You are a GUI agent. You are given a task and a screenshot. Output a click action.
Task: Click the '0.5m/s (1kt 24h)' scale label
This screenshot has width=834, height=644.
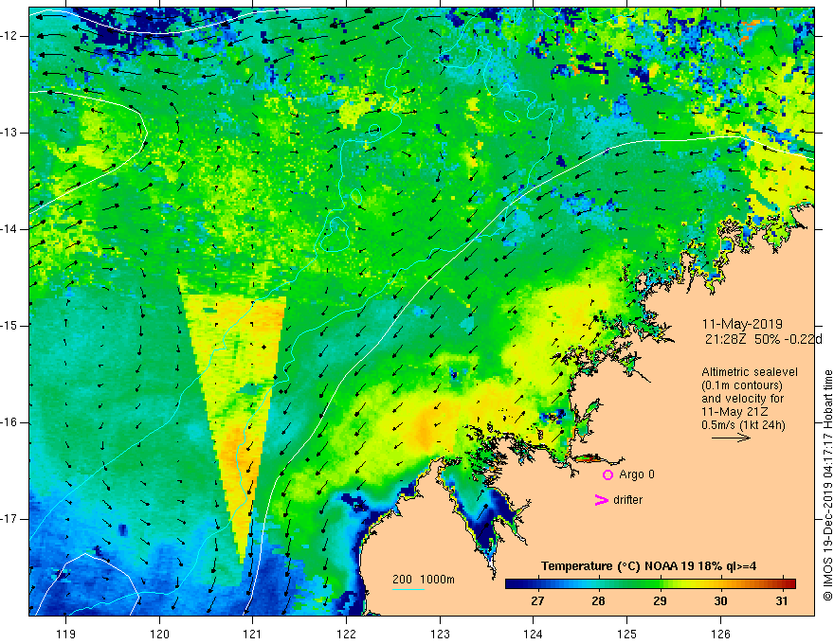pos(743,425)
